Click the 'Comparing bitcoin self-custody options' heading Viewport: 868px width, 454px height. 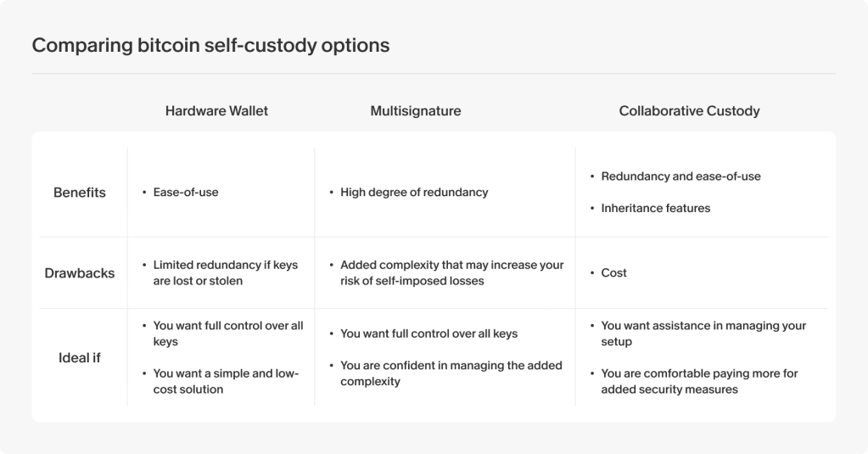(211, 46)
